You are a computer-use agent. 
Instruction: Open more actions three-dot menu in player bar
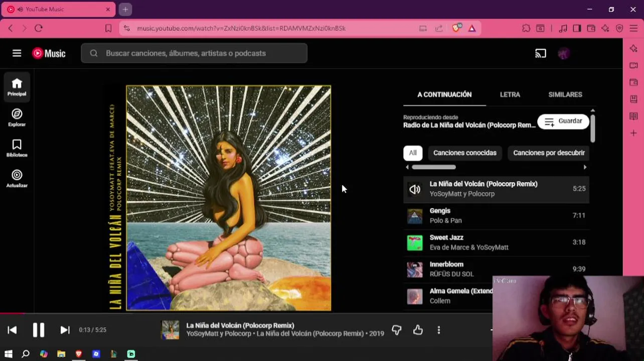[x=439, y=330]
